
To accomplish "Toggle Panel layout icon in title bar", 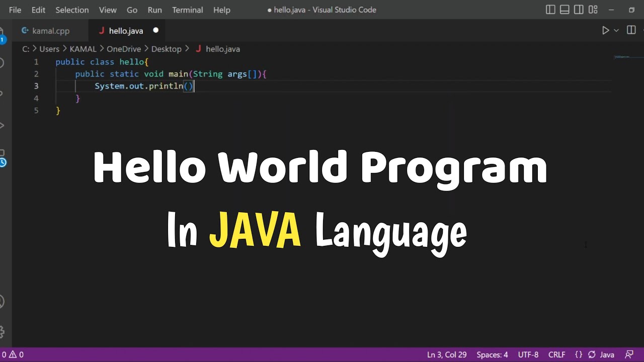I will [x=565, y=10].
